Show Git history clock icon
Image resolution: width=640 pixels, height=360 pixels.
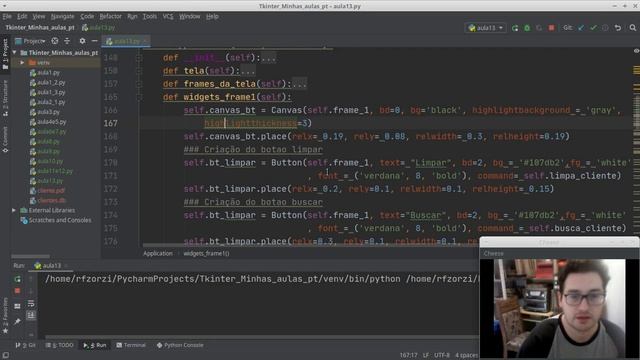pyautogui.click(x=605, y=28)
